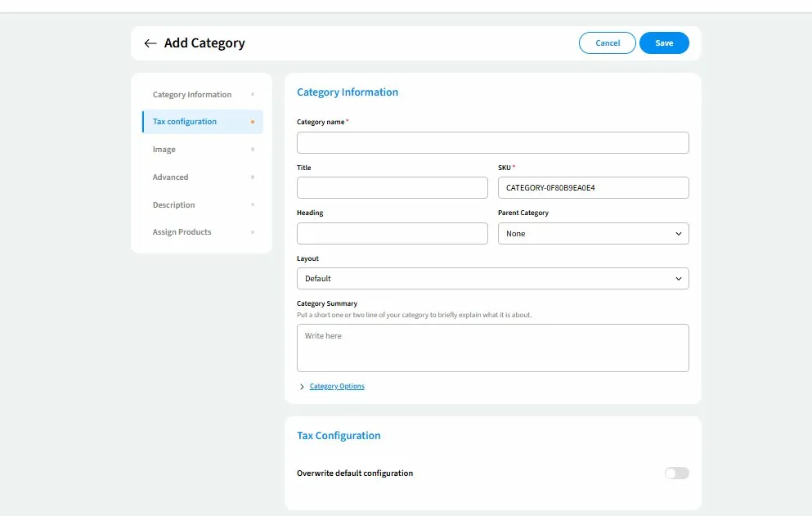Image resolution: width=812 pixels, height=516 pixels.
Task: Click the back arrow beside Add Category
Action: click(x=150, y=43)
